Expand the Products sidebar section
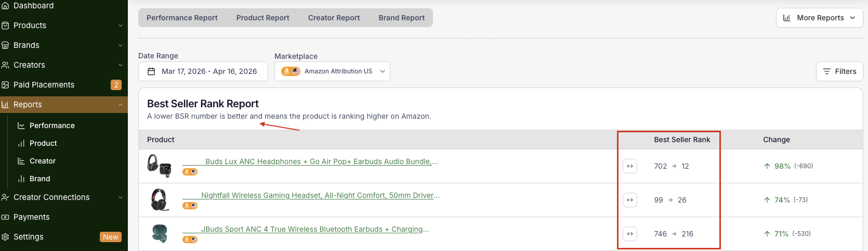 tap(120, 26)
